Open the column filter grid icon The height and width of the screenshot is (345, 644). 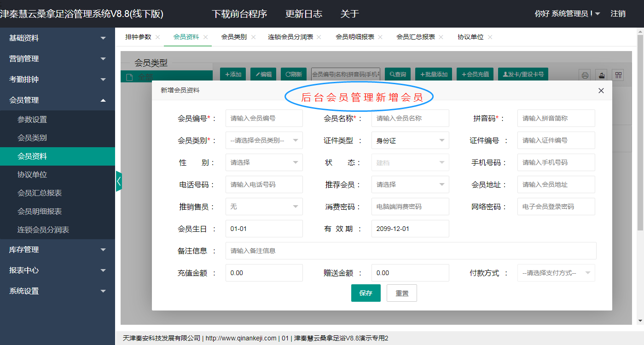coord(618,75)
